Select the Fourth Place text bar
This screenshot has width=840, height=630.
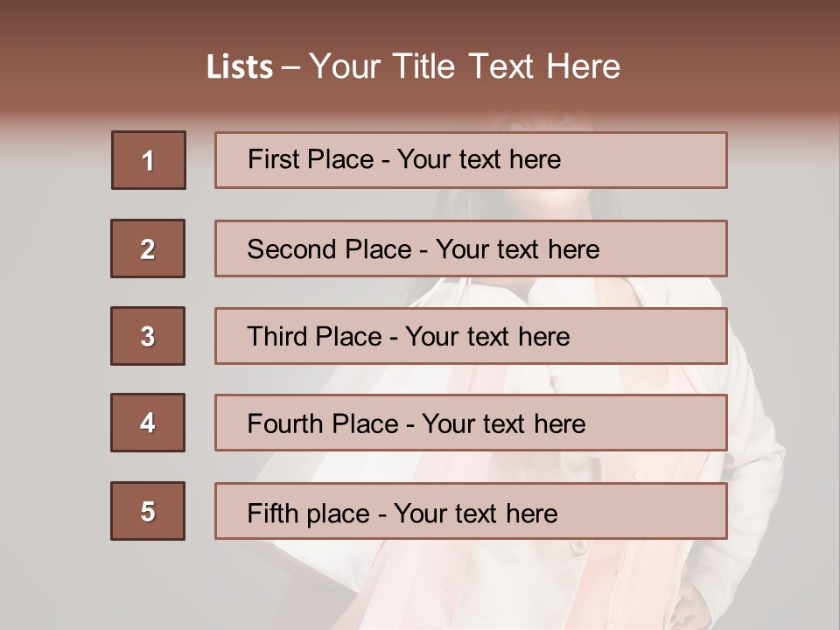(x=471, y=423)
